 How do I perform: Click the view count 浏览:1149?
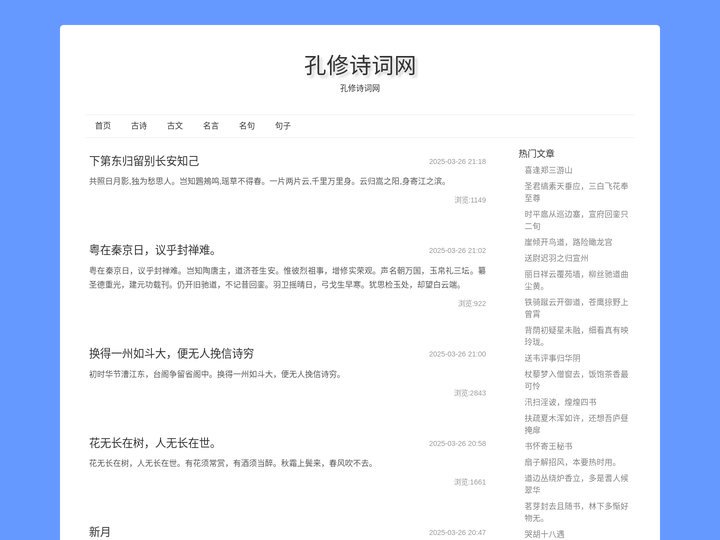click(x=470, y=200)
